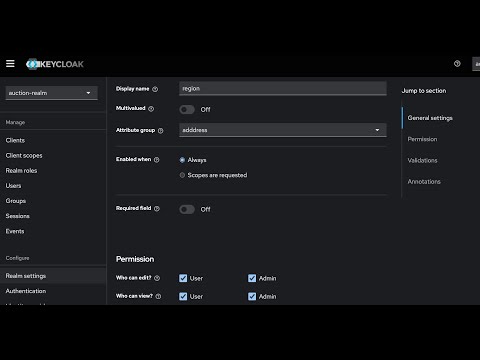Jump to Permission section
This screenshot has height=360, width=480.
422,139
